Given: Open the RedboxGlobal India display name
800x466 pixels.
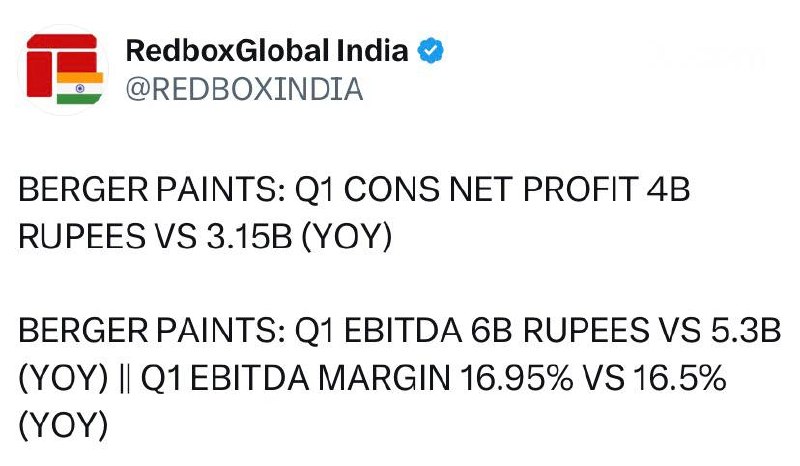Looking at the screenshot, I should click(267, 51).
